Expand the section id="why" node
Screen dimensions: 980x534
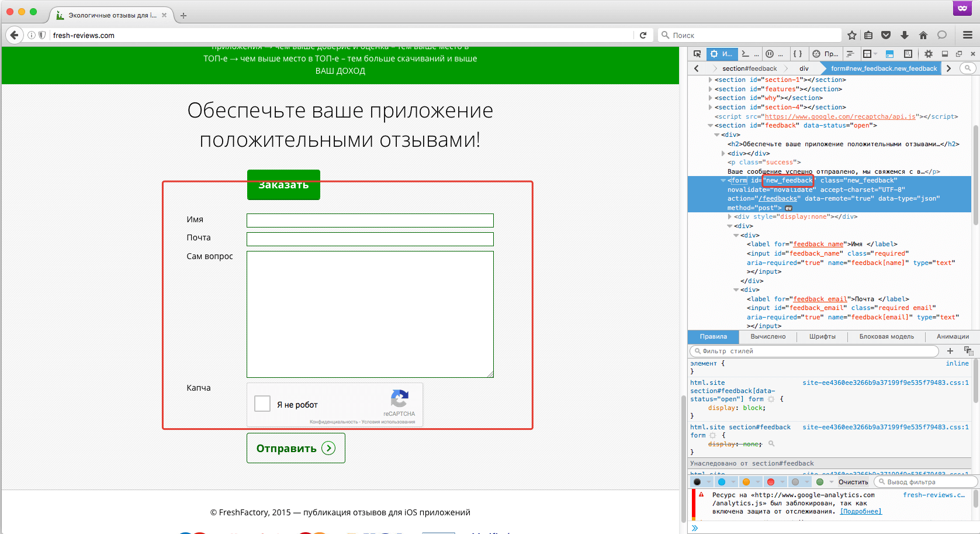711,98
